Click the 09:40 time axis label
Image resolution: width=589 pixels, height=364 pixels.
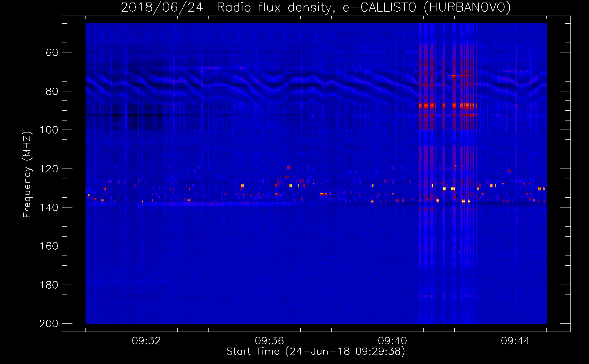pyautogui.click(x=393, y=341)
